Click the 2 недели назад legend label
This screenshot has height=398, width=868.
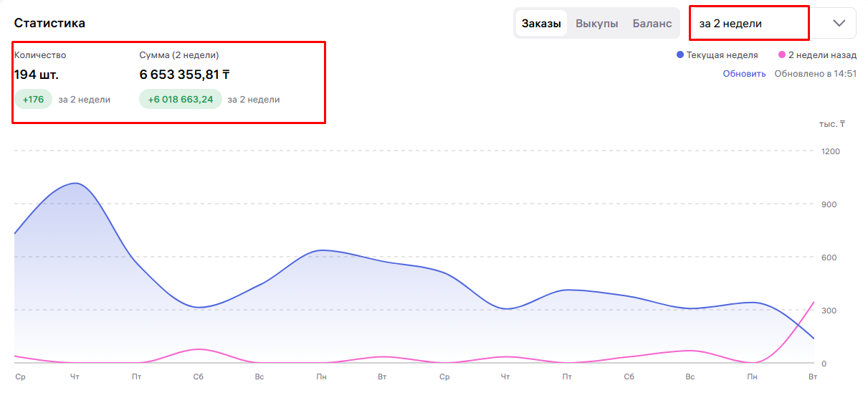tap(822, 55)
